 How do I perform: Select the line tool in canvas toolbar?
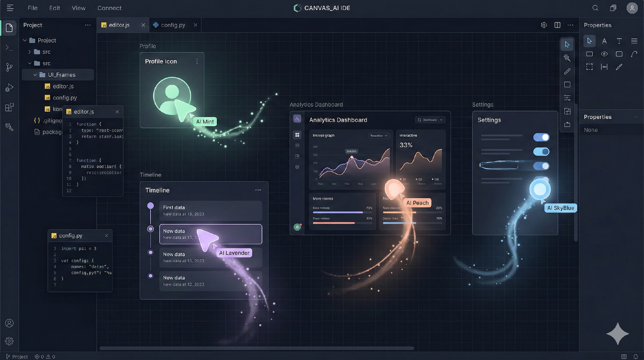[x=567, y=71]
